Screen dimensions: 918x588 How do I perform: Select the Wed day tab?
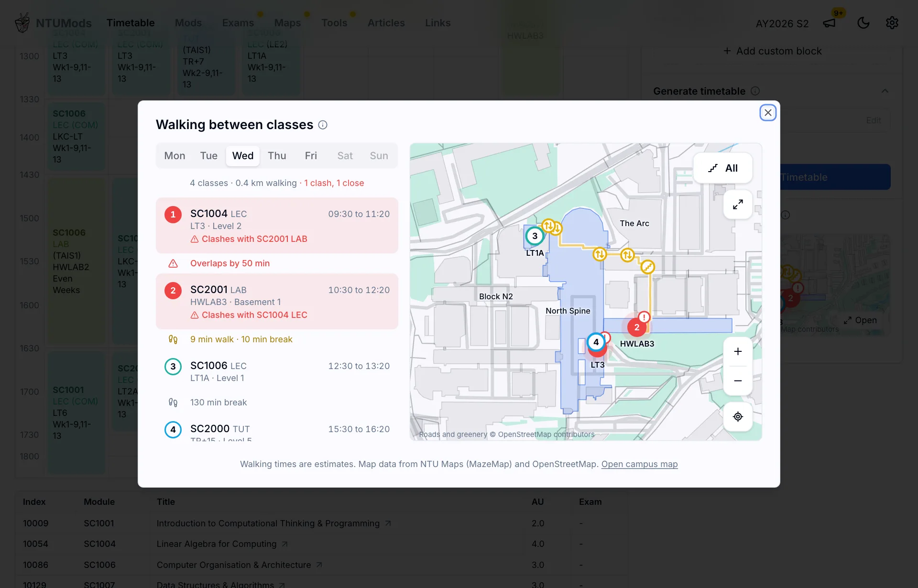pos(243,156)
